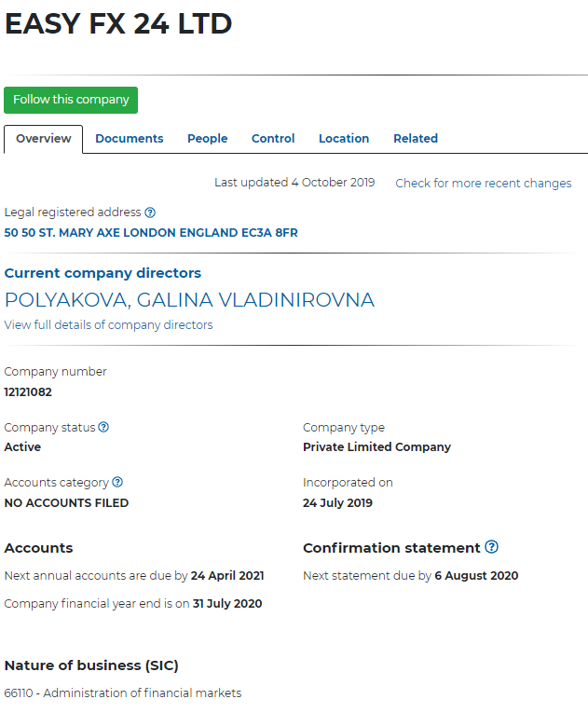588x713 pixels.
Task: Click help icon next to Company status
Action: tap(103, 427)
